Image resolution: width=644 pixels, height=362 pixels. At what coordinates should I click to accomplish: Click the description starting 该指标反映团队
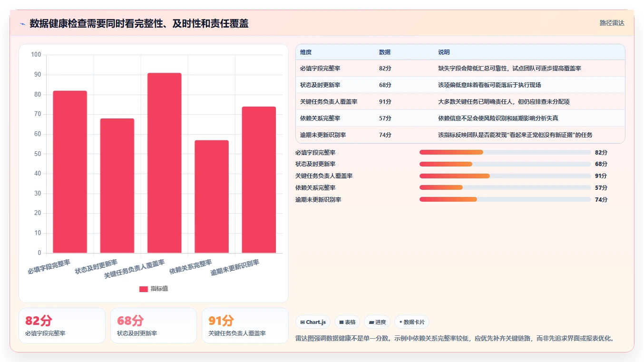(515, 135)
